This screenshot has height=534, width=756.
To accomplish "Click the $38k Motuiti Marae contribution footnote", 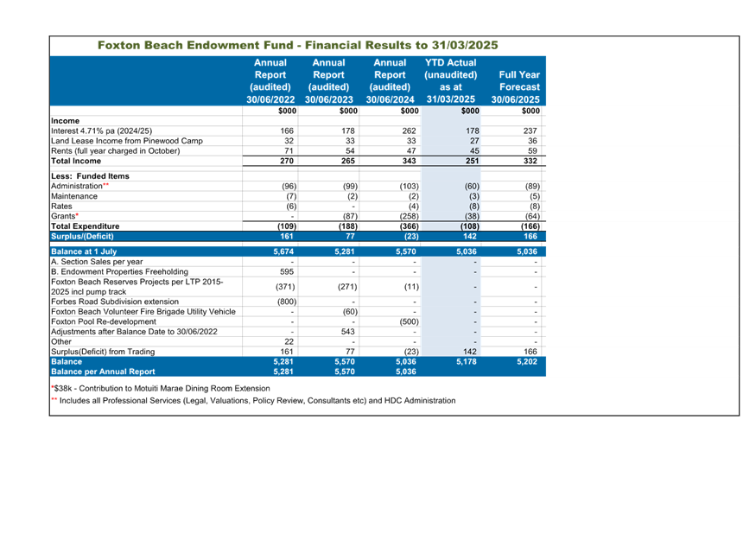I will tap(161, 388).
